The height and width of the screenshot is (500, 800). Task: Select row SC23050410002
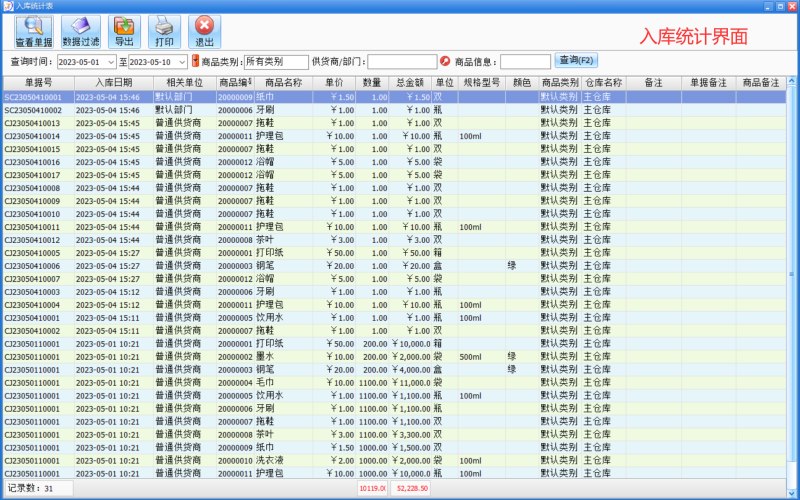point(394,110)
